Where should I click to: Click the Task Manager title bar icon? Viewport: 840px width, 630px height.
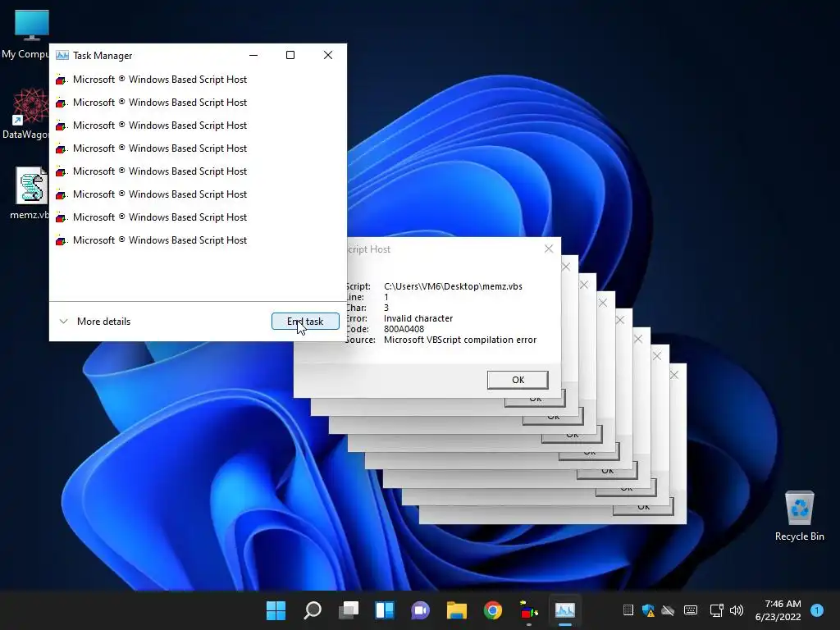[x=62, y=55]
